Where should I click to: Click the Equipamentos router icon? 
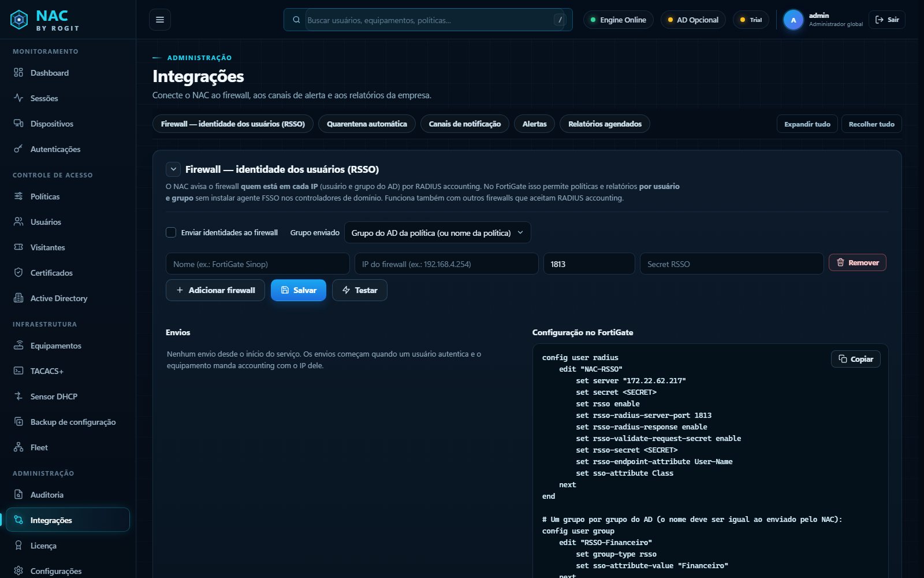18,346
